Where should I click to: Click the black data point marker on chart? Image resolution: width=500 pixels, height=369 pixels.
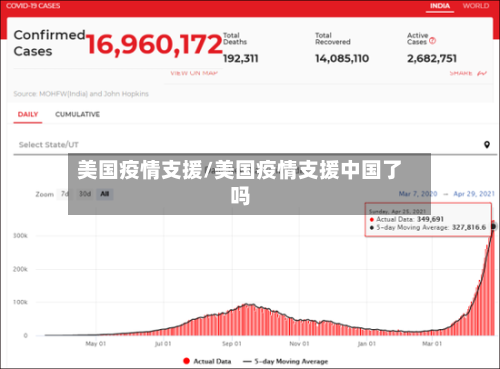[493, 227]
